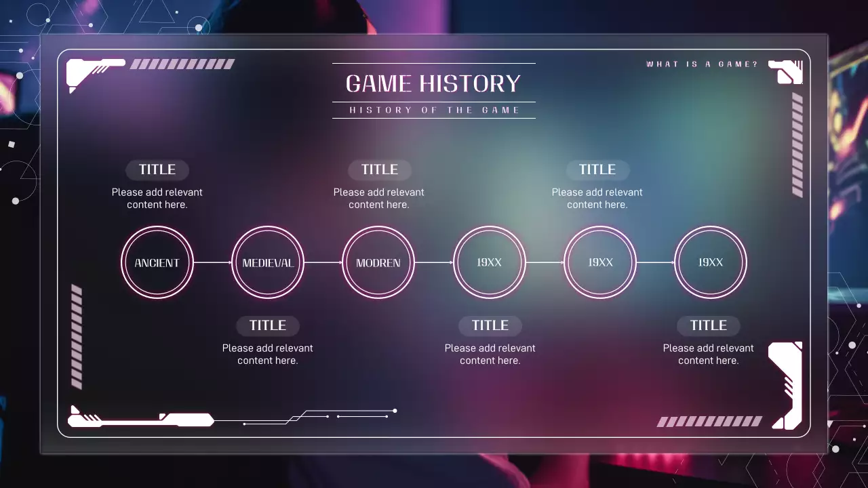The width and height of the screenshot is (868, 488).
Task: Click the TITLE label above ANCIENT circle
Action: pos(157,169)
